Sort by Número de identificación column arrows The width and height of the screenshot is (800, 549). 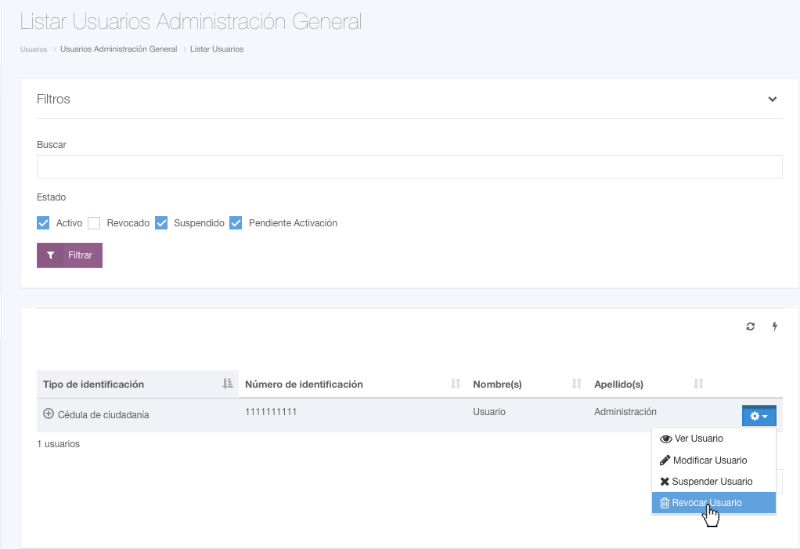click(456, 384)
